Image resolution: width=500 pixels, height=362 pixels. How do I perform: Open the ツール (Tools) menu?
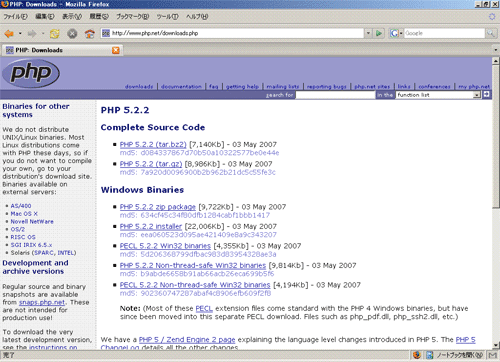pos(167,16)
